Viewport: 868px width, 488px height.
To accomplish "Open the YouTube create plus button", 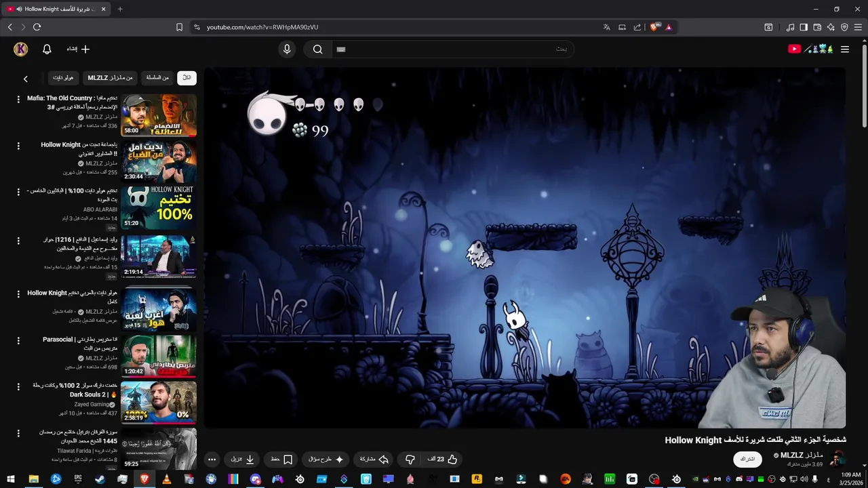I will coord(78,49).
